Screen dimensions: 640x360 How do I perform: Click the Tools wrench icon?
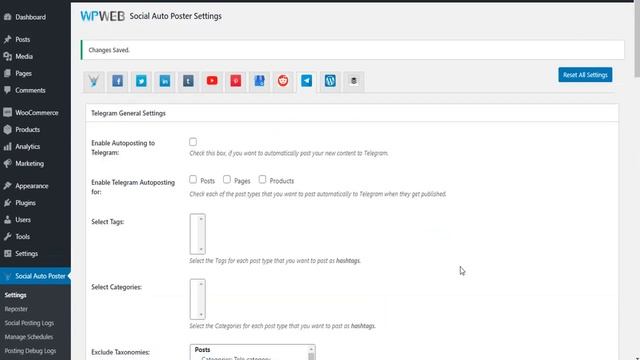pos(7,237)
